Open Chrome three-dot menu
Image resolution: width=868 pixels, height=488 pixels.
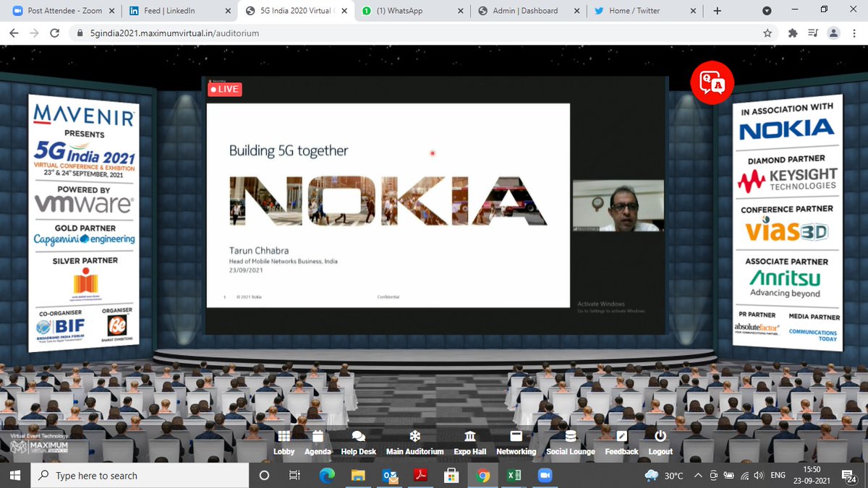coord(854,33)
